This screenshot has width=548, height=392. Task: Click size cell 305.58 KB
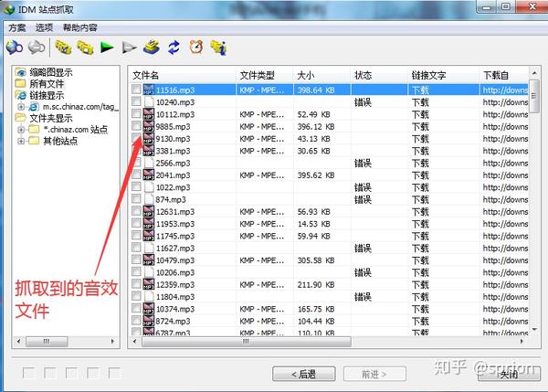coord(316,260)
